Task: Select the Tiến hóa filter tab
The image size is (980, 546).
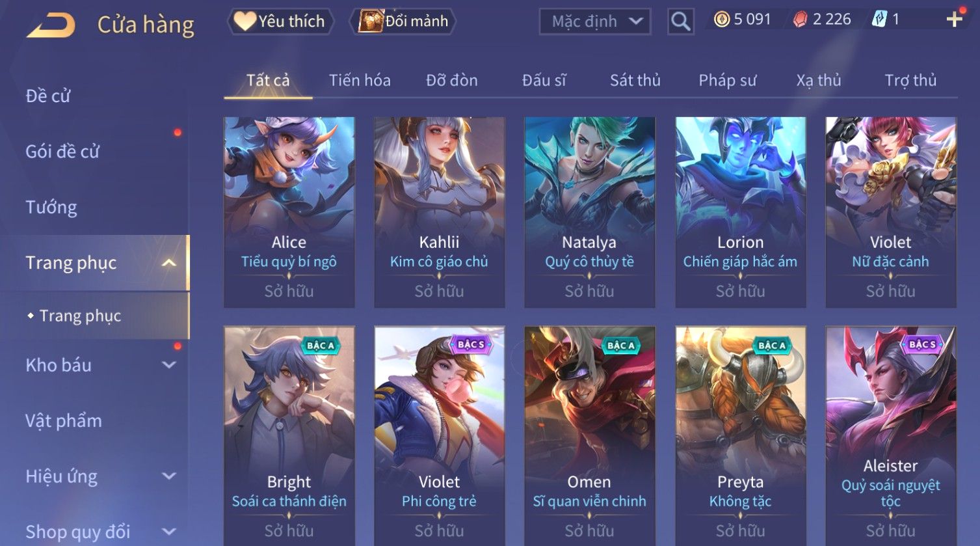Action: (x=360, y=80)
